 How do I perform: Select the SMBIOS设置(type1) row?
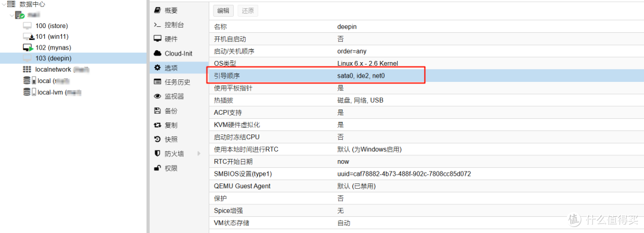426,174
